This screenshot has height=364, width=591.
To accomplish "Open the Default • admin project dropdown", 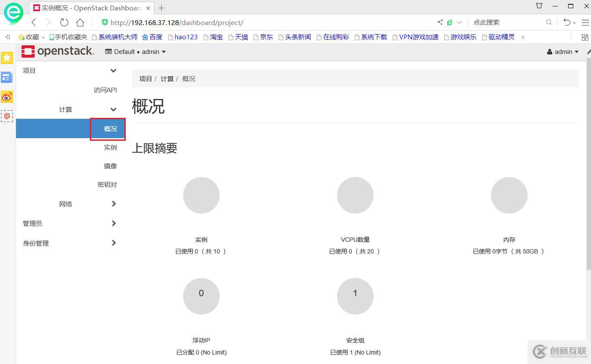I will (136, 52).
